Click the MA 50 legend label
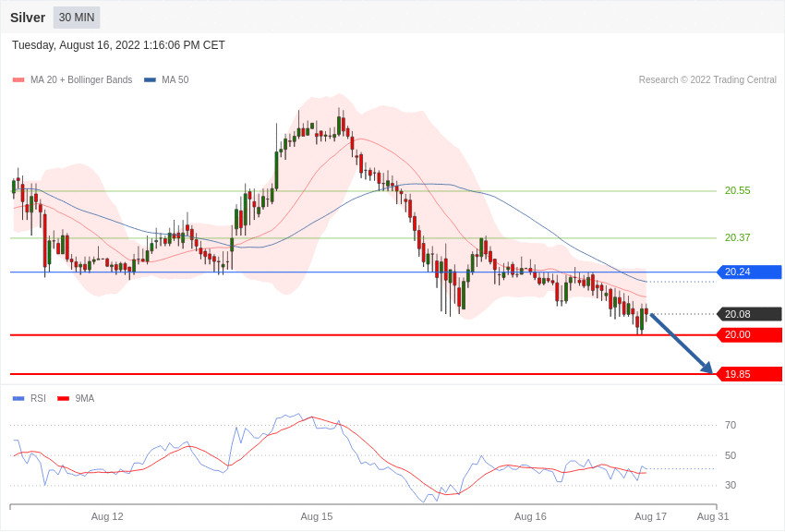The image size is (785, 532). click(x=175, y=79)
